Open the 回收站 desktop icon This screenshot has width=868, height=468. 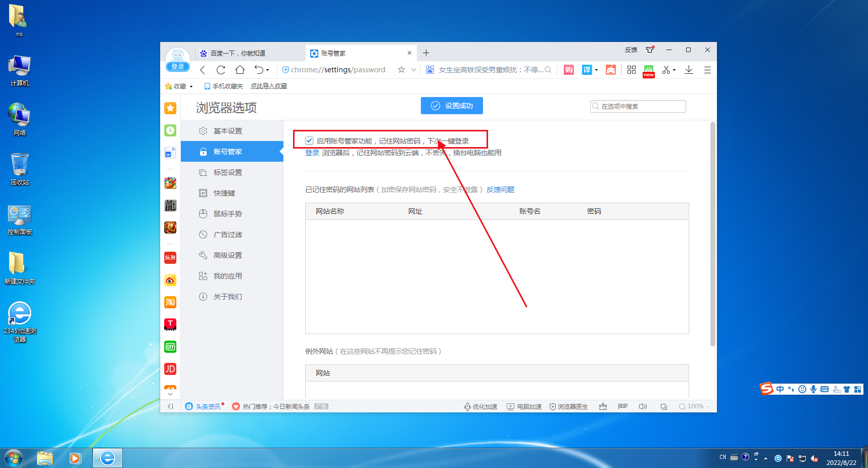tap(20, 169)
